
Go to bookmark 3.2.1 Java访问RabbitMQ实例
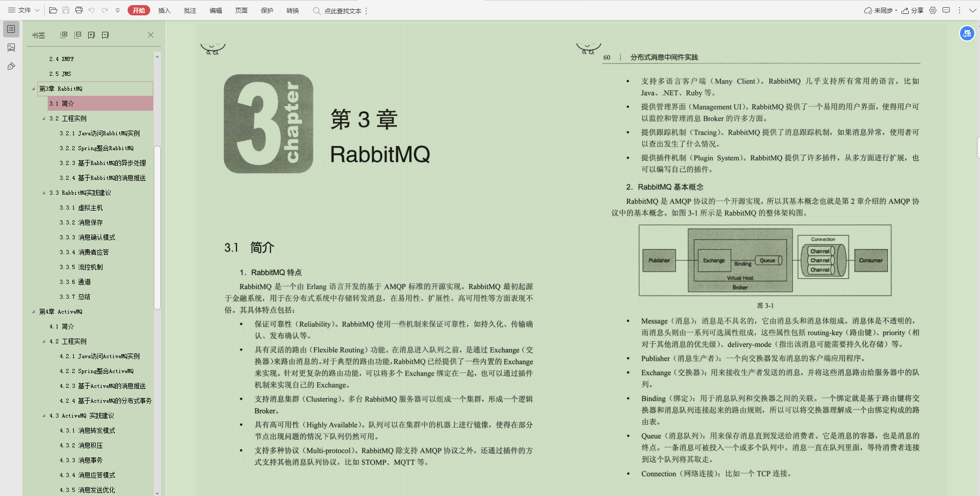pos(99,133)
